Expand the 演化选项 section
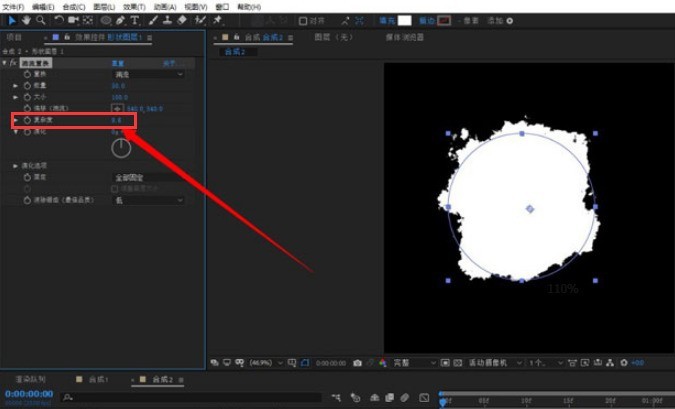The image size is (675, 409). [15, 165]
